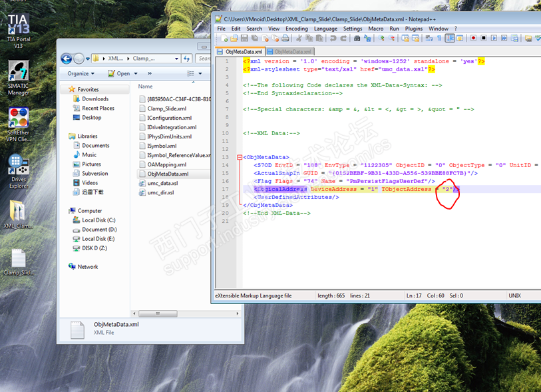
Task: Open the Organize dropdown in Explorer
Action: click(x=81, y=73)
